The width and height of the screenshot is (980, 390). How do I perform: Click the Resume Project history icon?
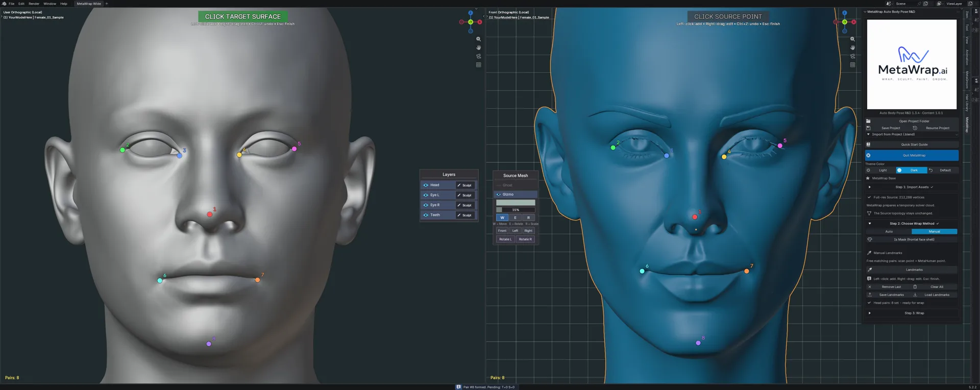pyautogui.click(x=915, y=128)
